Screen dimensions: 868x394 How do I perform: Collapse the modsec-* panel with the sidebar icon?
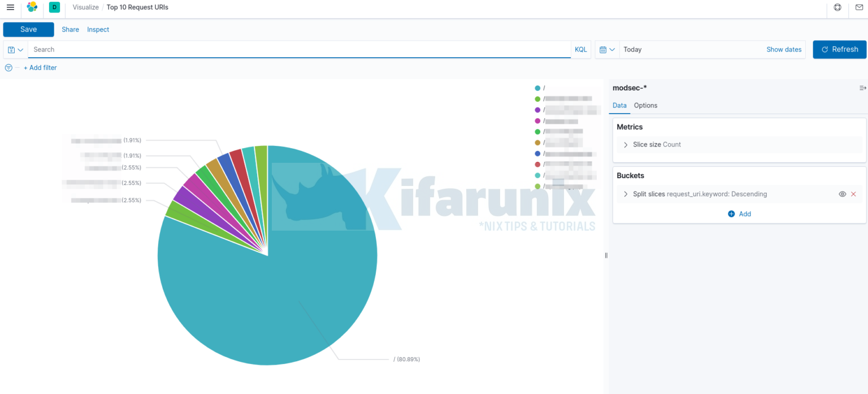click(x=862, y=88)
